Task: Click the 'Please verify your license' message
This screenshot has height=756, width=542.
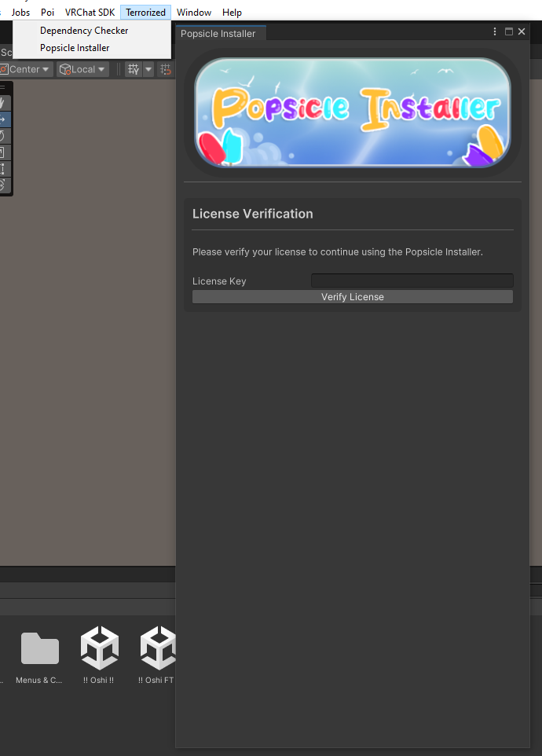Action: 337,251
